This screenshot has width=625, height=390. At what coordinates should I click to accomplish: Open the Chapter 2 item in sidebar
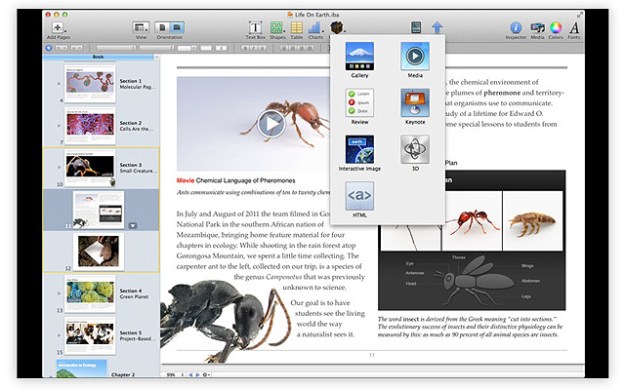(x=123, y=374)
